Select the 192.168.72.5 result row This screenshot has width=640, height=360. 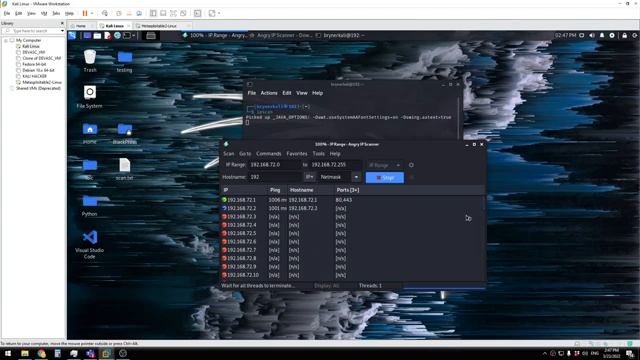(x=352, y=233)
